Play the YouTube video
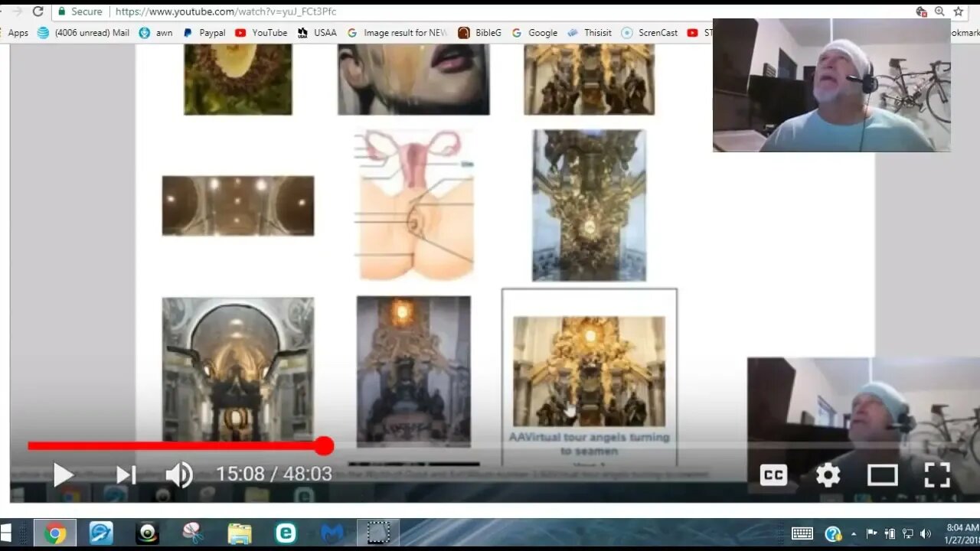This screenshot has width=980, height=551. point(64,474)
